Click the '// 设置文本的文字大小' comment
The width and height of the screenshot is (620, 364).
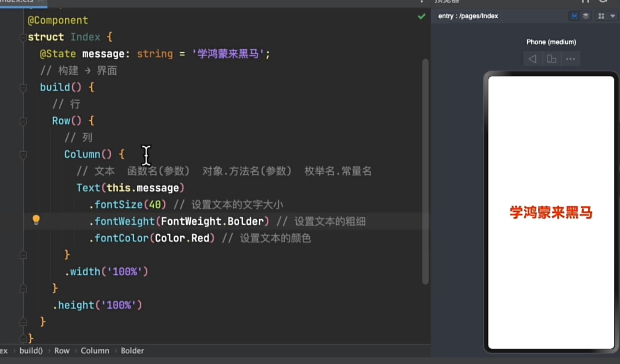click(x=228, y=205)
